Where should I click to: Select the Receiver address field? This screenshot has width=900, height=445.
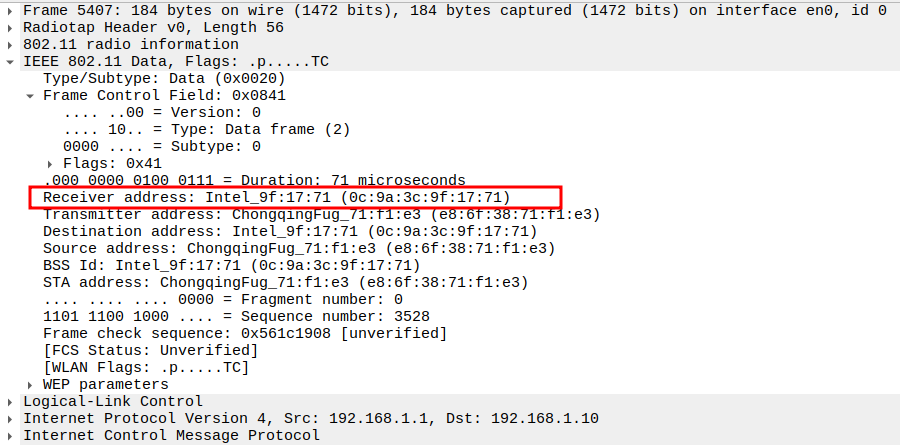(x=276, y=197)
